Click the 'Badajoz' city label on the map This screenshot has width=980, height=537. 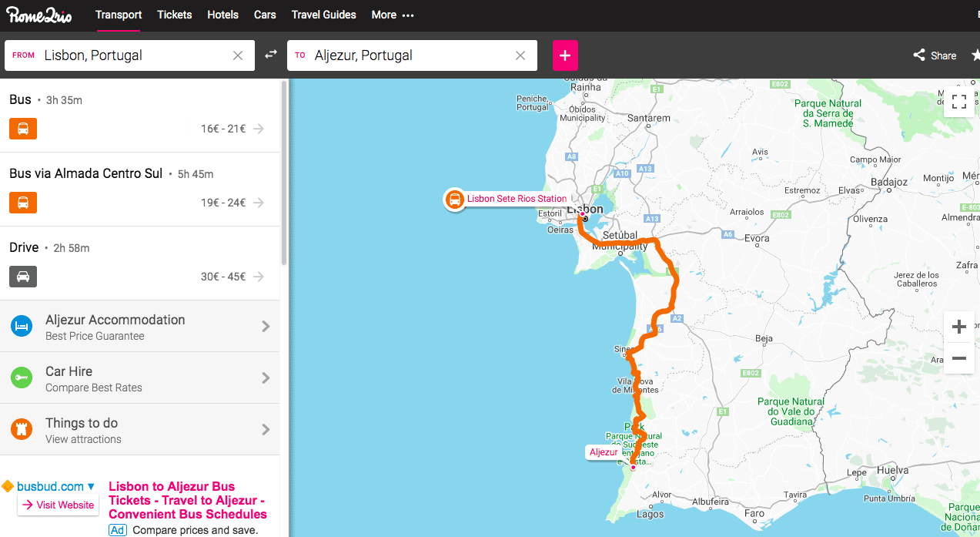[889, 183]
